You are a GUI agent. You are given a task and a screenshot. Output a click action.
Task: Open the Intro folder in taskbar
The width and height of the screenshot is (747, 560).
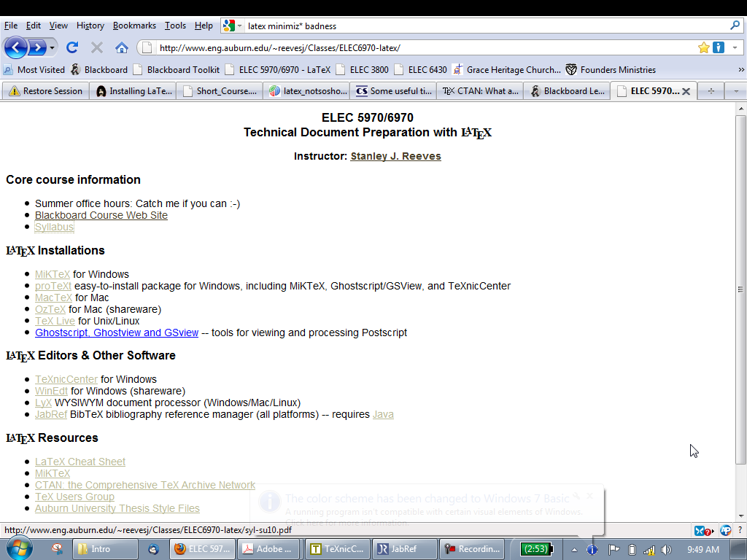(x=104, y=549)
